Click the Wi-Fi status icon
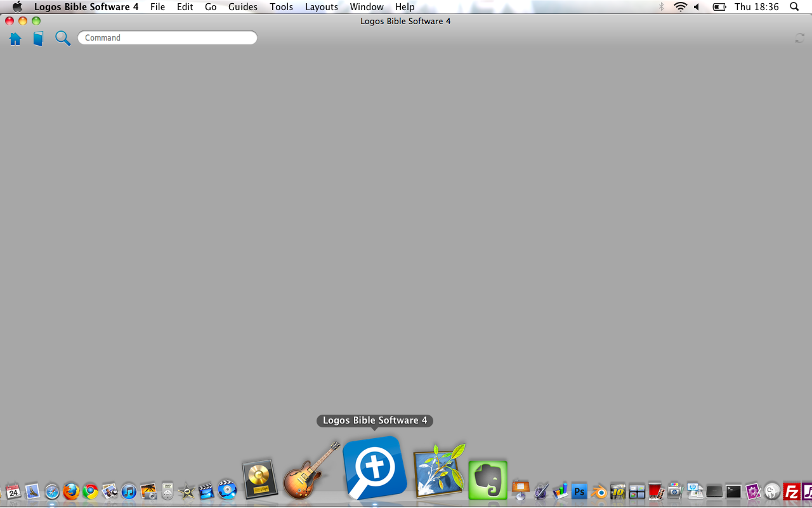This screenshot has height=508, width=812. (681, 7)
